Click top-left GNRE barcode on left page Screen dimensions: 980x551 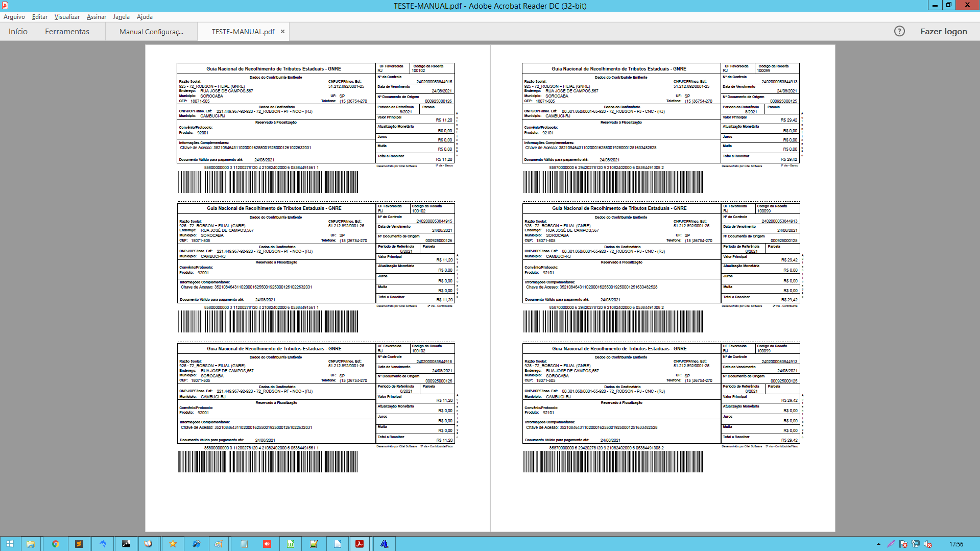pos(268,182)
